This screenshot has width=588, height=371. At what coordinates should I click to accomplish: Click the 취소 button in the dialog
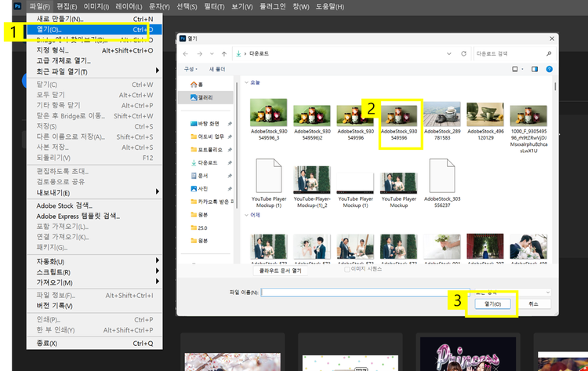(x=533, y=304)
